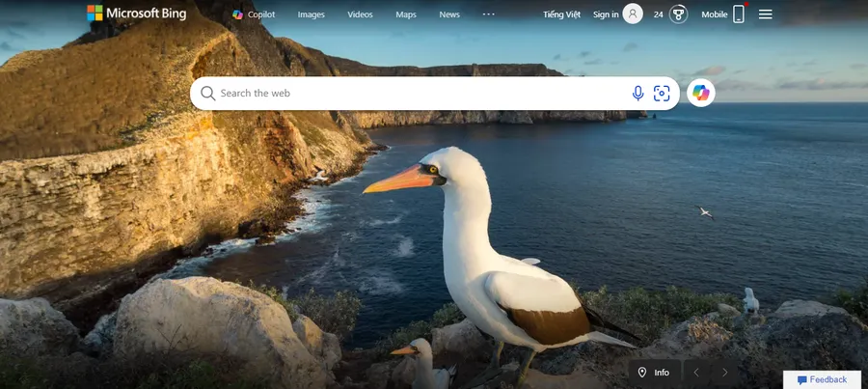The image size is (868, 389).
Task: Open the image Info button
Action: (x=654, y=373)
